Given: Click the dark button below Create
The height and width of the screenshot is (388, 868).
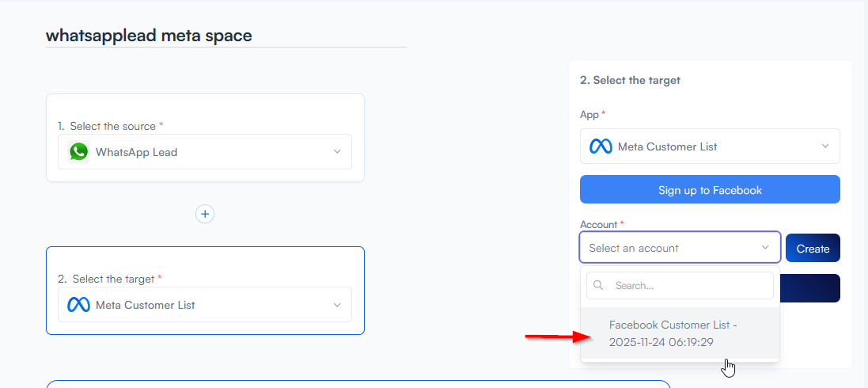Looking at the screenshot, I should coord(811,288).
